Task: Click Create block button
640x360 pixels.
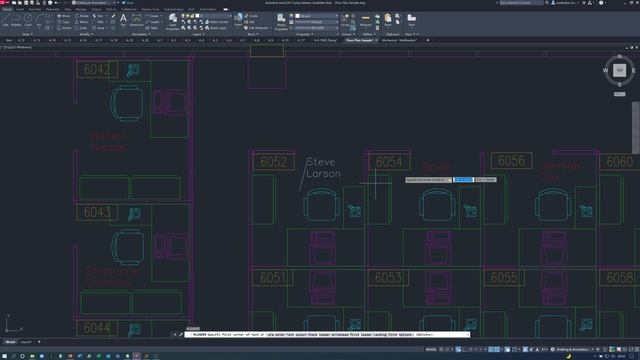Action: pos(251,16)
